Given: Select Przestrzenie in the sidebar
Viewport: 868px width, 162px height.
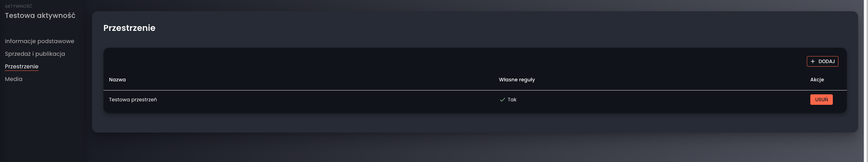Looking at the screenshot, I should (x=21, y=66).
